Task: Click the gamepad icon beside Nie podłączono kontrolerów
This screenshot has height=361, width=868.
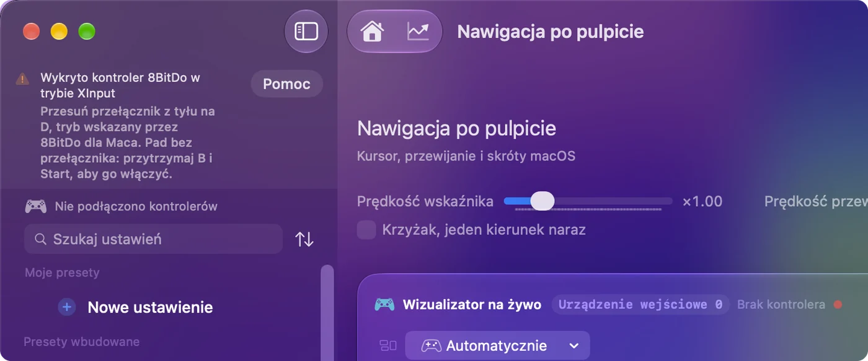Action: 35,206
